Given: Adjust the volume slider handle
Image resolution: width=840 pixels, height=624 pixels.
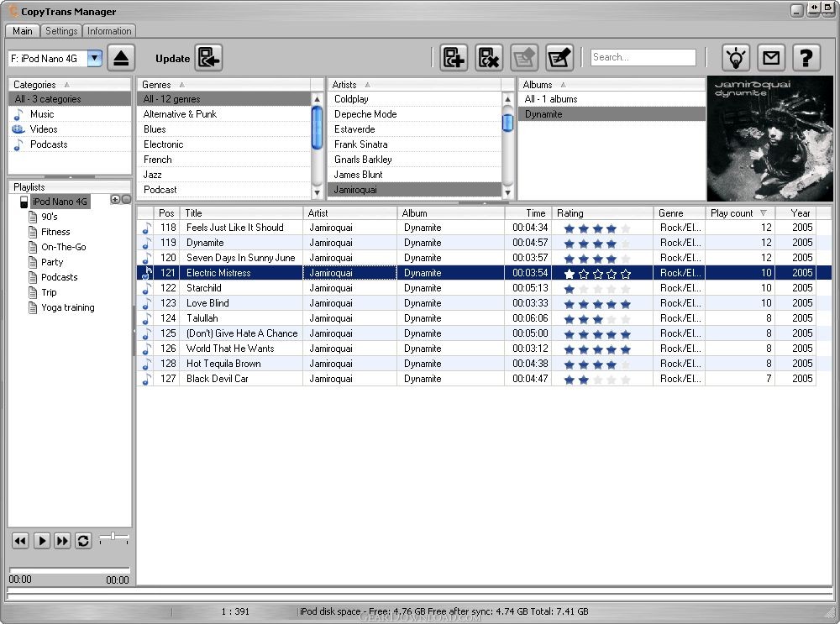Looking at the screenshot, I should click(113, 536).
